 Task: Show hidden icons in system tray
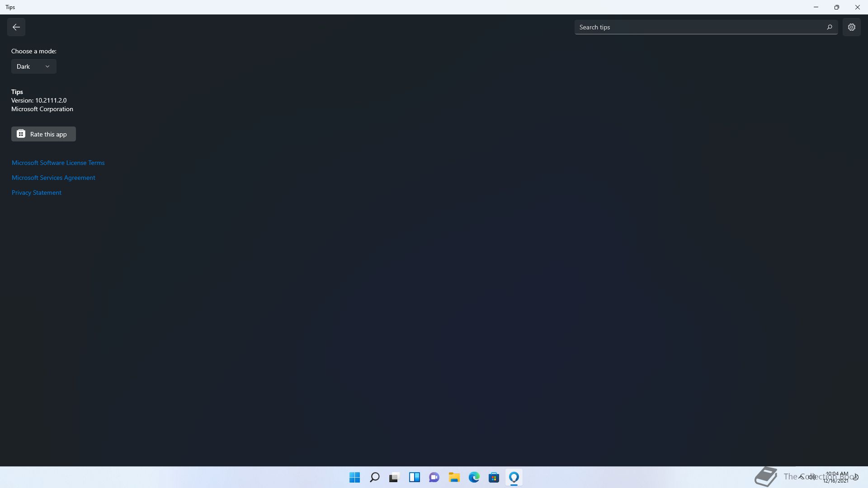pyautogui.click(x=801, y=477)
